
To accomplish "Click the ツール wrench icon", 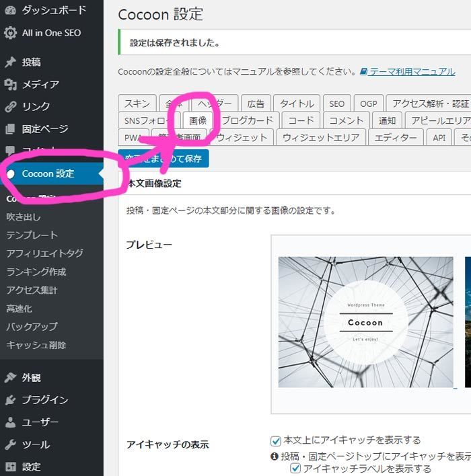I will point(10,444).
